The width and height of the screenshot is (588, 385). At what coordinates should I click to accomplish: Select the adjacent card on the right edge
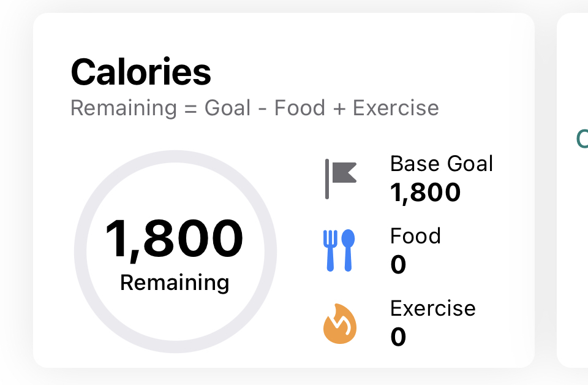click(573, 190)
